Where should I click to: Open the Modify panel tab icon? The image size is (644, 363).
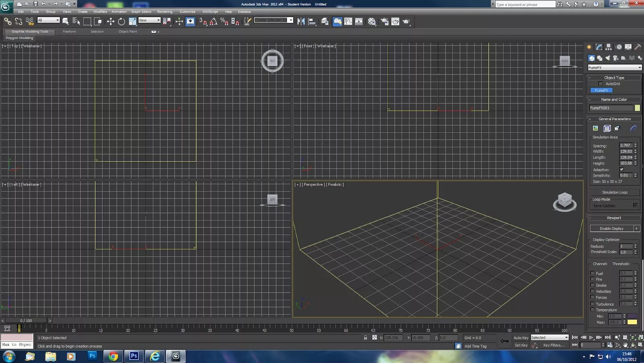click(599, 47)
